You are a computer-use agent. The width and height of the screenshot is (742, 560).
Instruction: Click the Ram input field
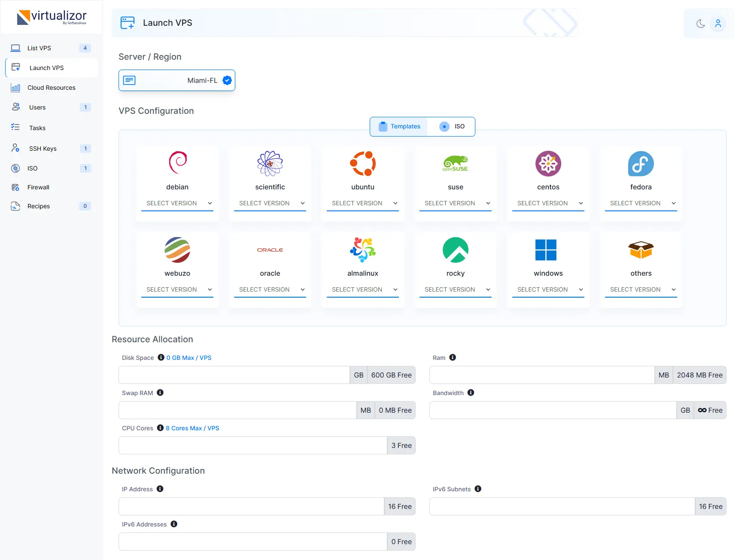click(542, 375)
